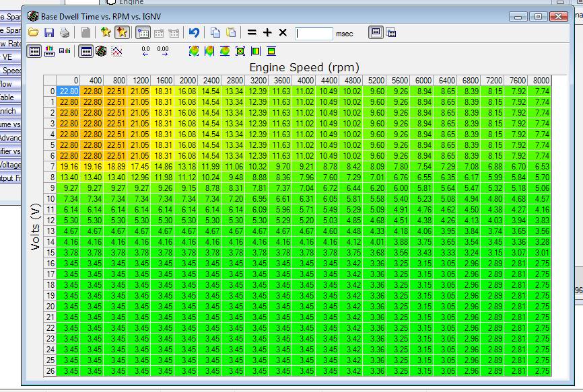Open the window icon menu in title bar
Screen dimensions: 583x392
(x=32, y=15)
